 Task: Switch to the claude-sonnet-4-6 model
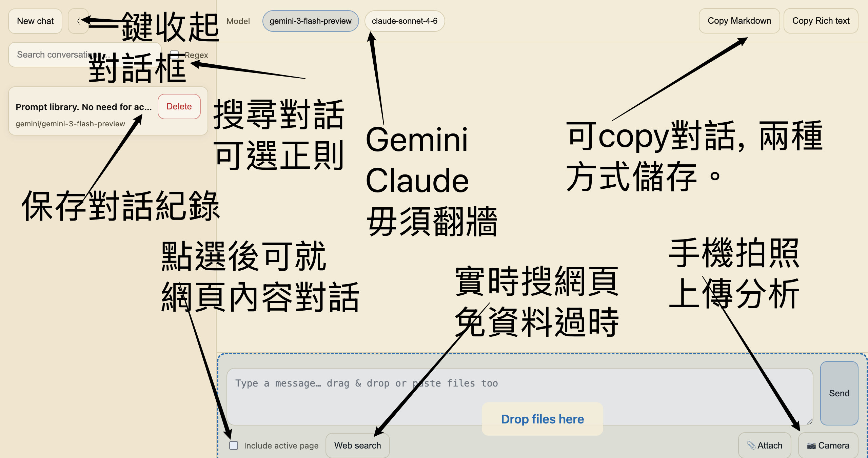click(x=404, y=21)
